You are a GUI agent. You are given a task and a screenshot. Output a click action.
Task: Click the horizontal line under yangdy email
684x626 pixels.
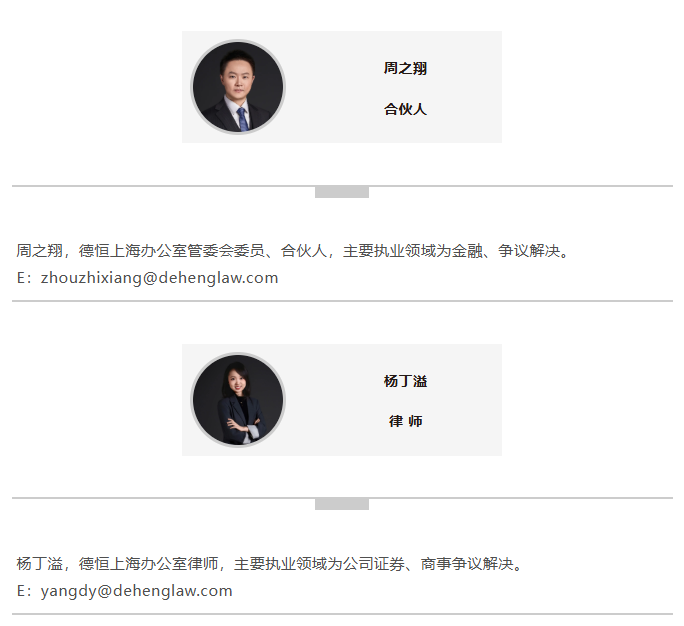click(342, 614)
